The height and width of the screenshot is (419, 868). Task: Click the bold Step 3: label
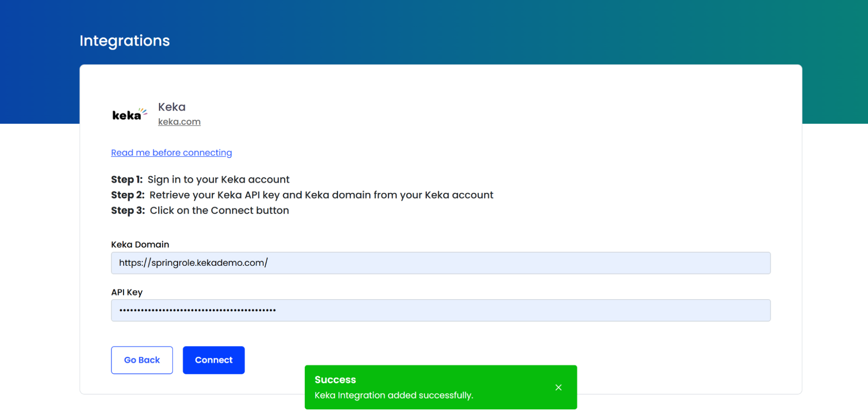tap(128, 211)
